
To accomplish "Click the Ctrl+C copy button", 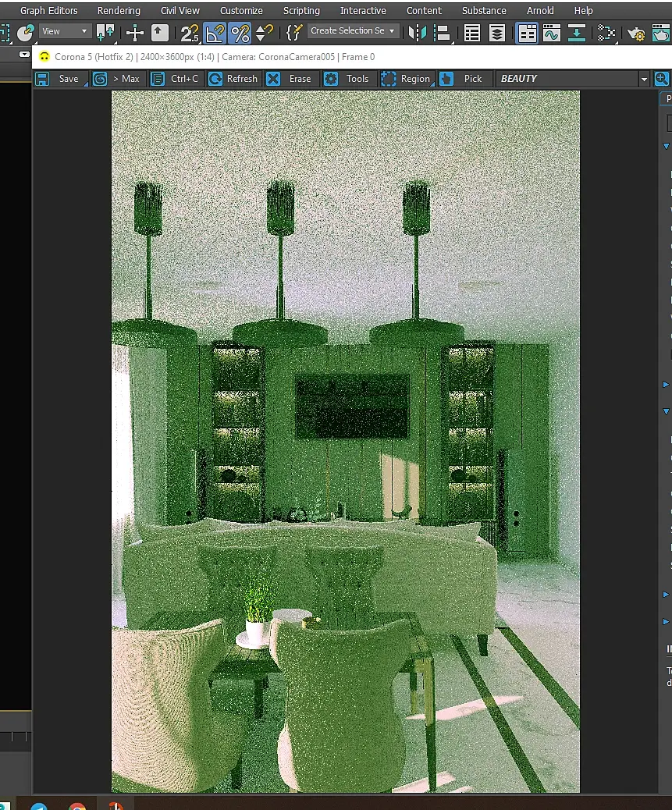I will [x=175, y=79].
